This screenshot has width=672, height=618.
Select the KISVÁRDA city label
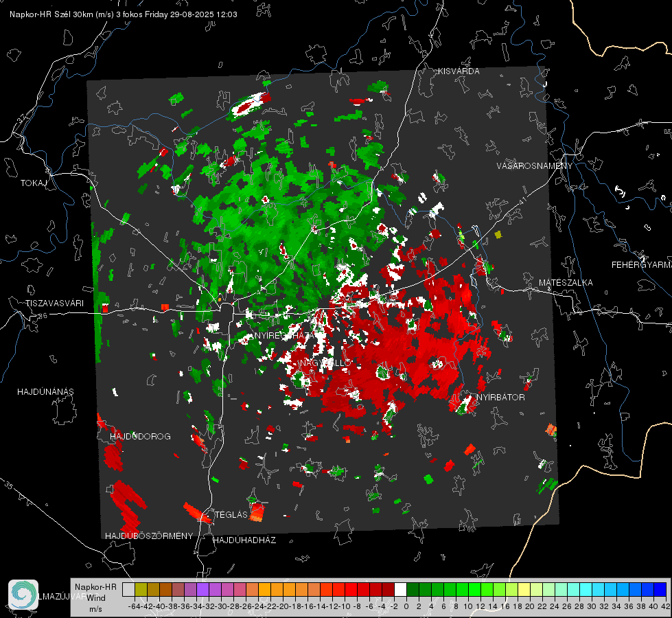click(x=459, y=71)
